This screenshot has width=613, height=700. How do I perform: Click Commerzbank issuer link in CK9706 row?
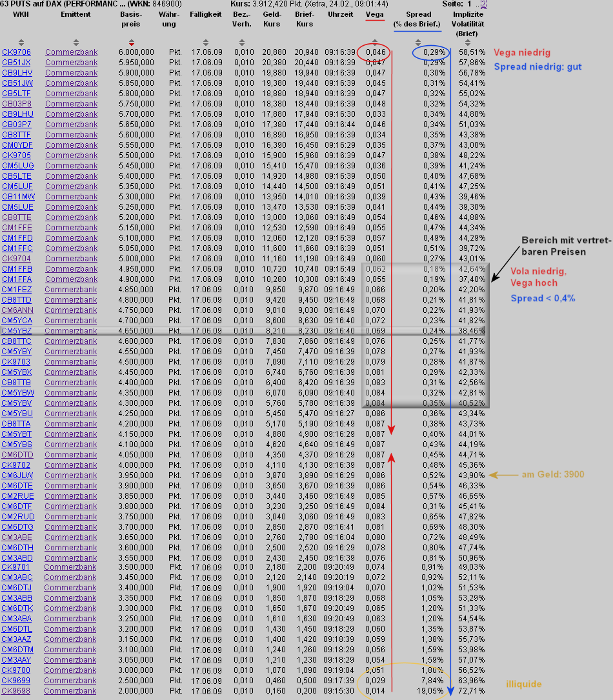click(71, 52)
